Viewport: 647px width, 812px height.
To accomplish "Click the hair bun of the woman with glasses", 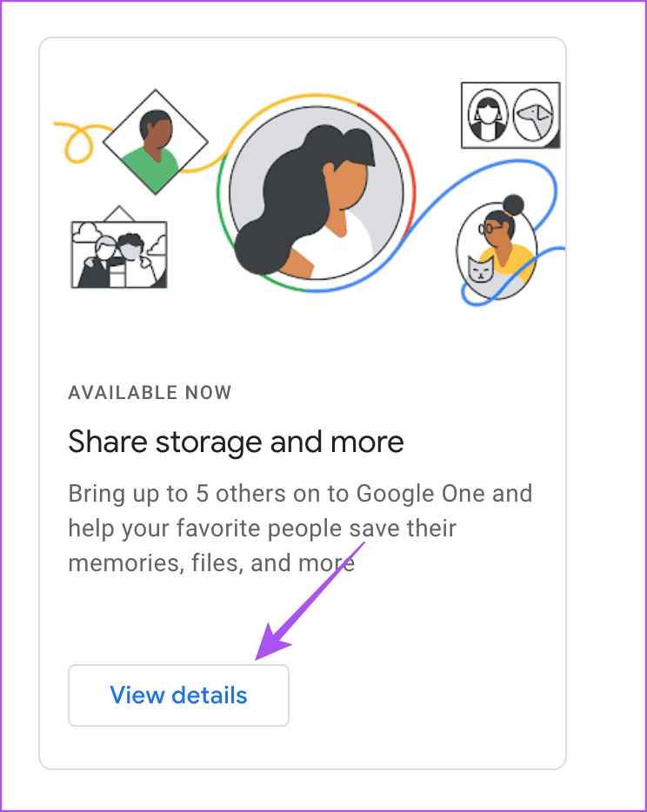I will point(513,205).
